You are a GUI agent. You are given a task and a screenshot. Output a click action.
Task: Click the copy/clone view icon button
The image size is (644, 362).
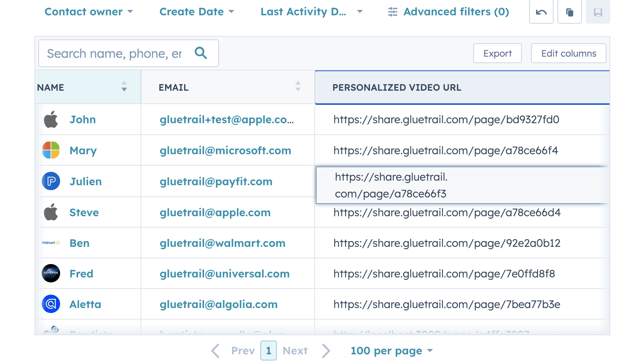click(x=569, y=12)
